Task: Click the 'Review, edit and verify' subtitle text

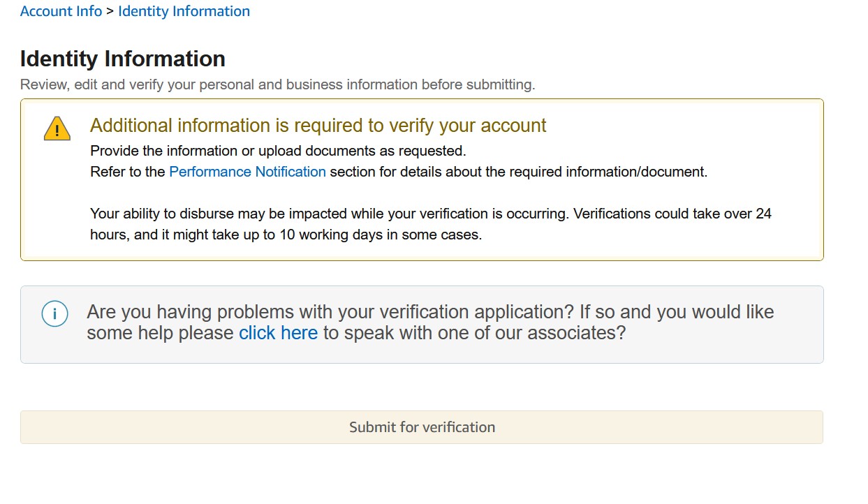Action: (277, 85)
